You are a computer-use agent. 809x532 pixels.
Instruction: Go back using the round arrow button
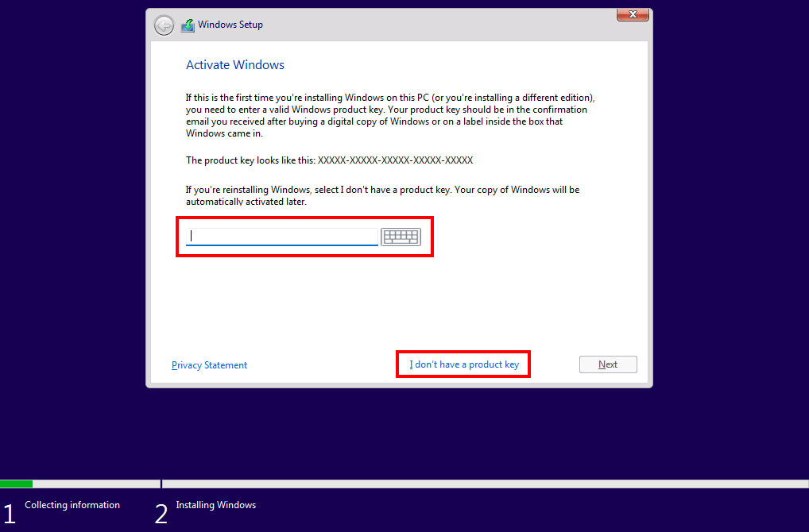click(x=164, y=25)
